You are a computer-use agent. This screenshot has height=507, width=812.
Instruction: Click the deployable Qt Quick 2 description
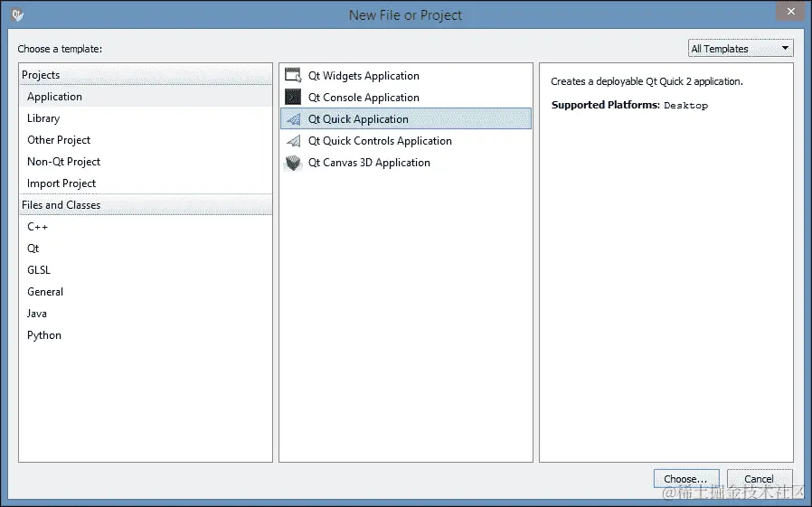click(x=647, y=81)
